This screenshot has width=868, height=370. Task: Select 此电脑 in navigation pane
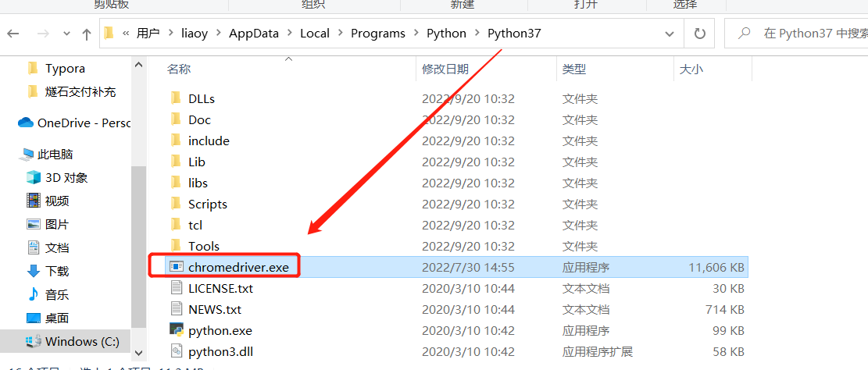pyautogui.click(x=55, y=155)
